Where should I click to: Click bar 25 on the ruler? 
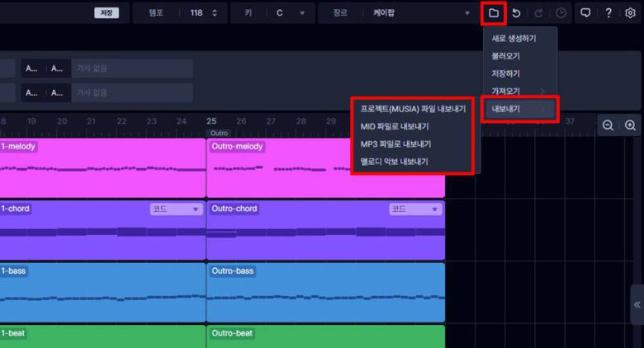click(211, 121)
